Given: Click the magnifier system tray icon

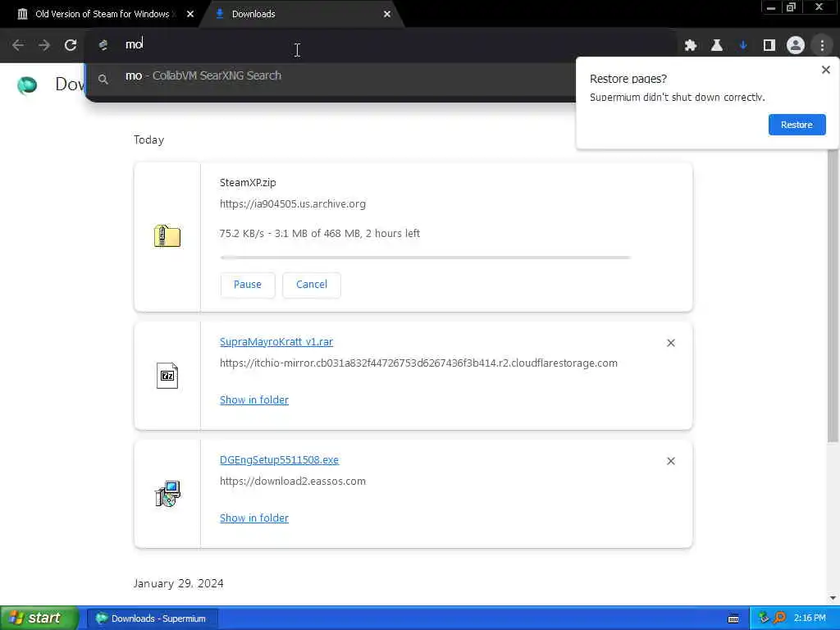Looking at the screenshot, I should pyautogui.click(x=780, y=618).
